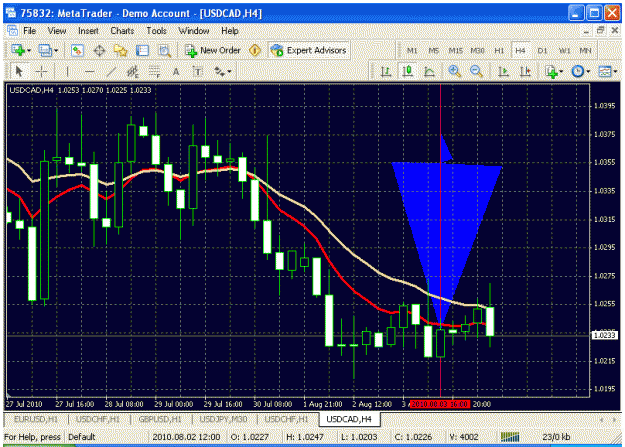Open the Charts menu
The width and height of the screenshot is (625, 447).
(x=122, y=31)
